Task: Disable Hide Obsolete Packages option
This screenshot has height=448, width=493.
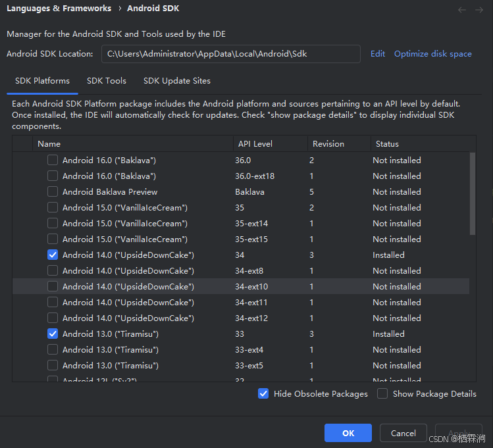Action: point(263,393)
